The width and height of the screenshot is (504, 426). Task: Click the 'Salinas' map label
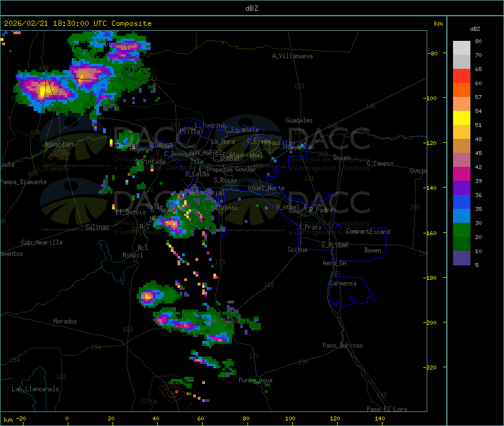coord(97,227)
